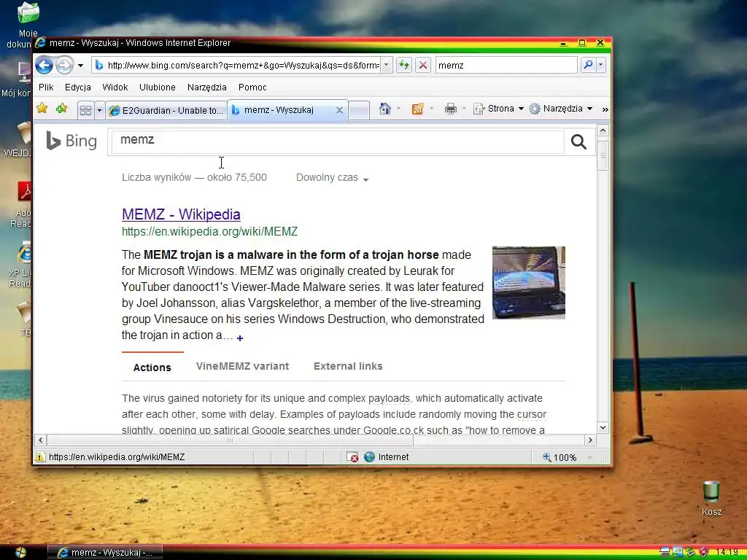
Task: Go to Home page icon
Action: tap(385, 109)
